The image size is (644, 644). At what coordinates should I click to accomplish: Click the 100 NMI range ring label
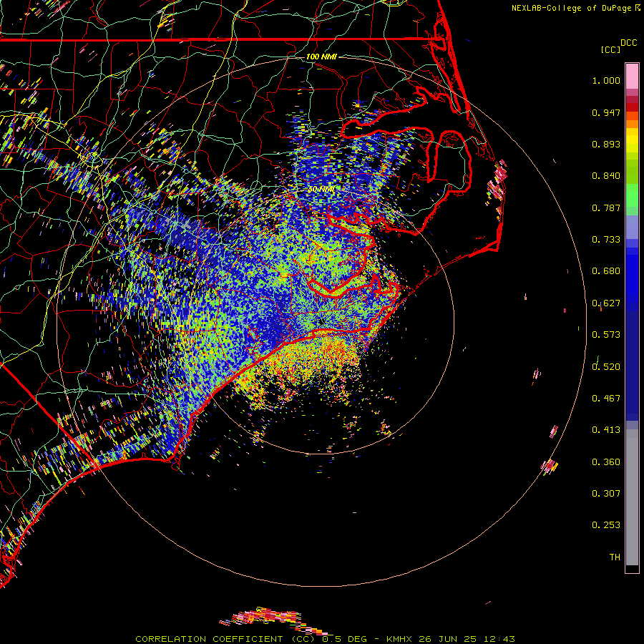(321, 57)
